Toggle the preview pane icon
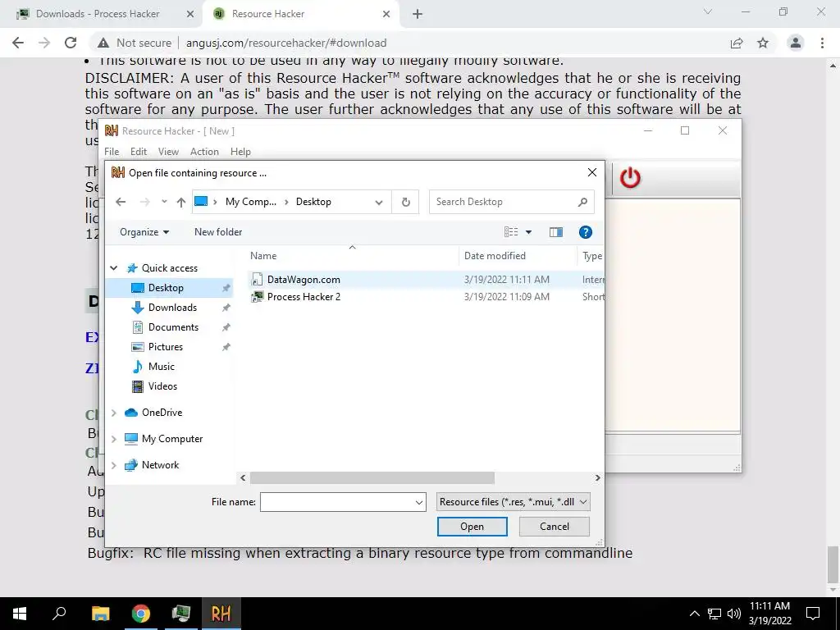Viewport: 840px width, 630px height. (x=555, y=232)
